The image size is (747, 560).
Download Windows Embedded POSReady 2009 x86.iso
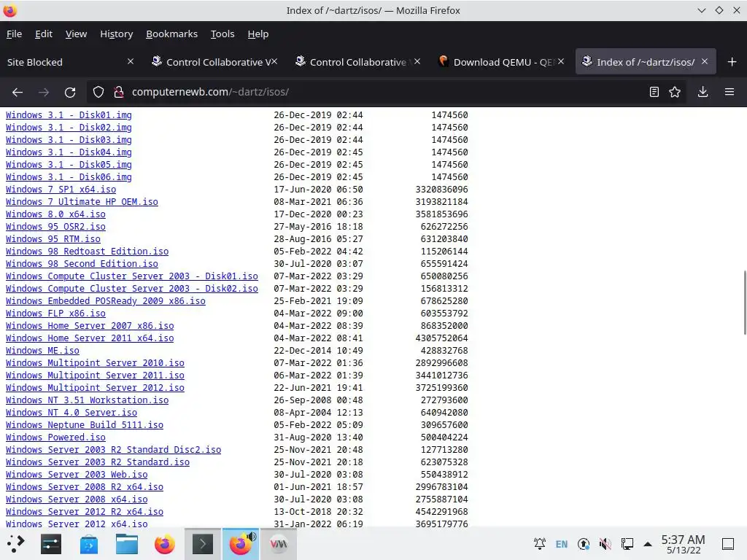click(105, 300)
